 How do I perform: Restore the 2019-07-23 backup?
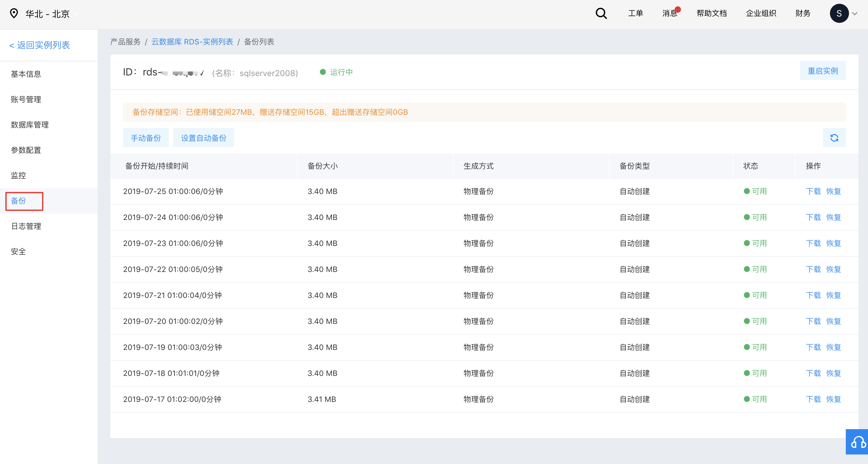[x=834, y=243]
